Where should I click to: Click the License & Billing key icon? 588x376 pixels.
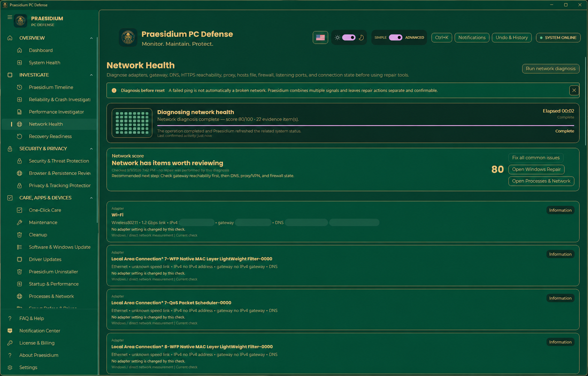tap(10, 343)
